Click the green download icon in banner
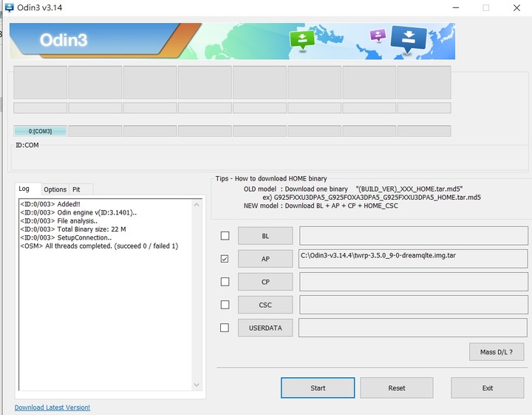 [302, 40]
